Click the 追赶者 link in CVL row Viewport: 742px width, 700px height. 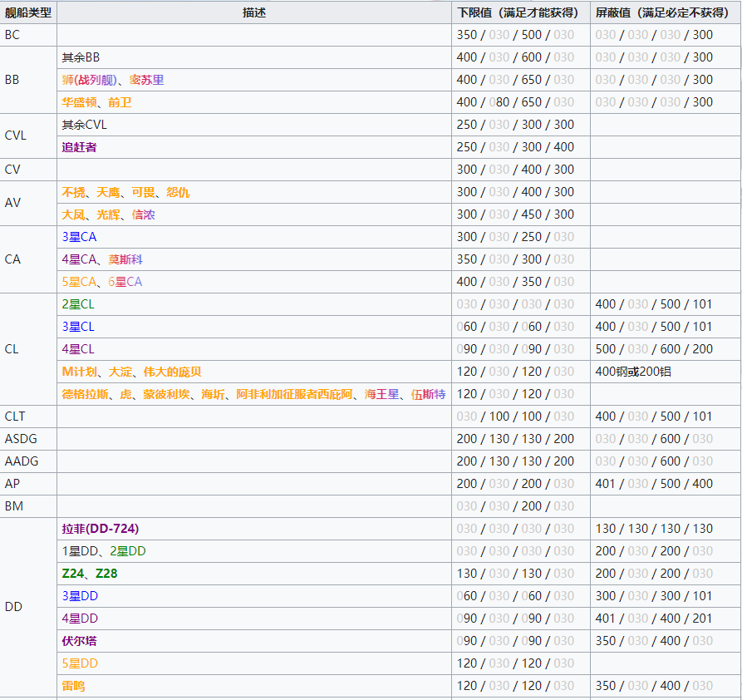tap(79, 147)
